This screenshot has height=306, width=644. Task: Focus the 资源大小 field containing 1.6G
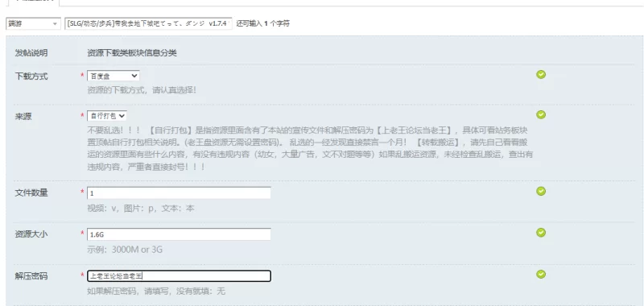[x=179, y=234]
